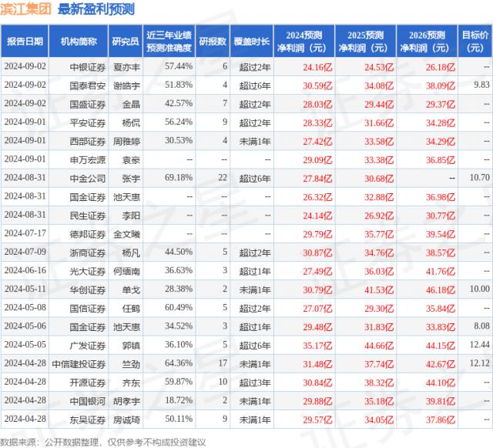Image resolution: width=493 pixels, height=448 pixels.
Task: Click researcher name 郭镇
Action: [x=131, y=346]
